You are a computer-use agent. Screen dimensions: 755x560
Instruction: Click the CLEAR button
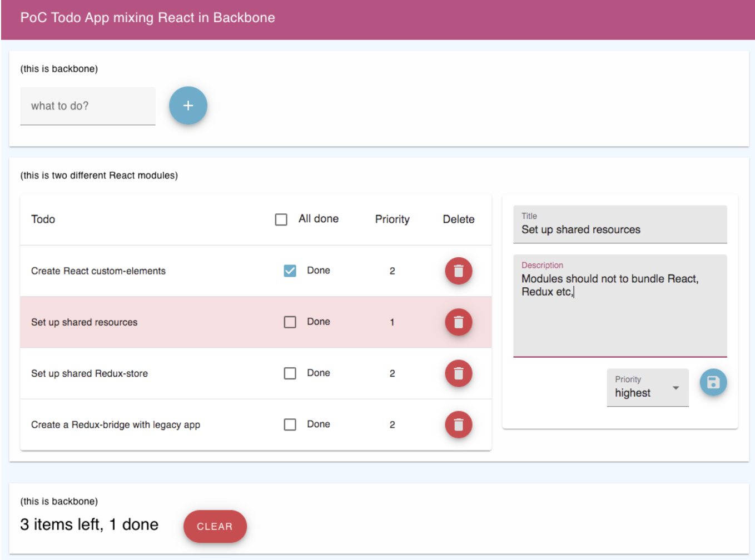[x=215, y=526]
